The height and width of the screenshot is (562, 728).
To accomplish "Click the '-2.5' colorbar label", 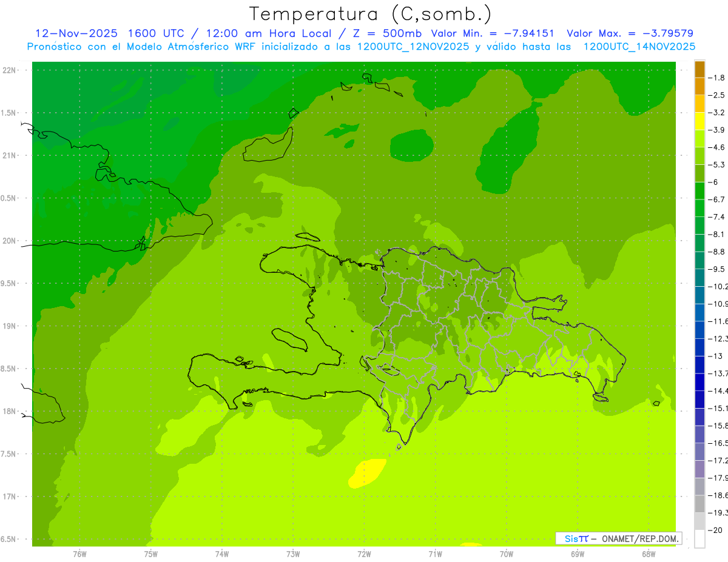I will pos(718,95).
